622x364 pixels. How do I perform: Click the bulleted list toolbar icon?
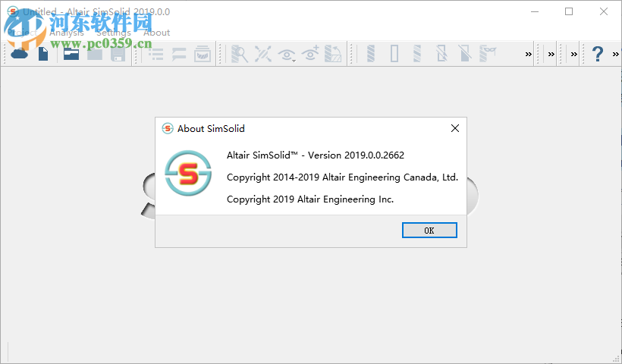coord(156,54)
